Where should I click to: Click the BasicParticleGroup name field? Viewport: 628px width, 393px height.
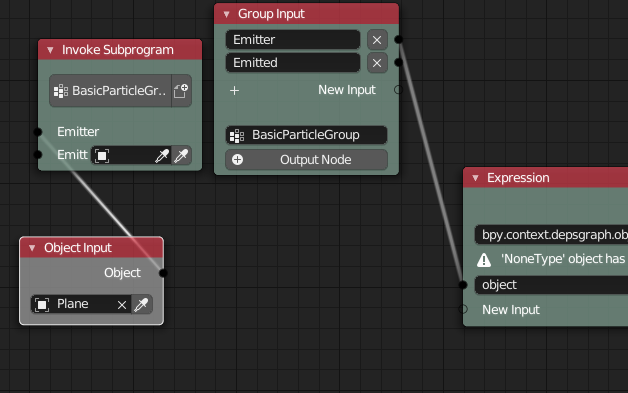click(x=306, y=135)
